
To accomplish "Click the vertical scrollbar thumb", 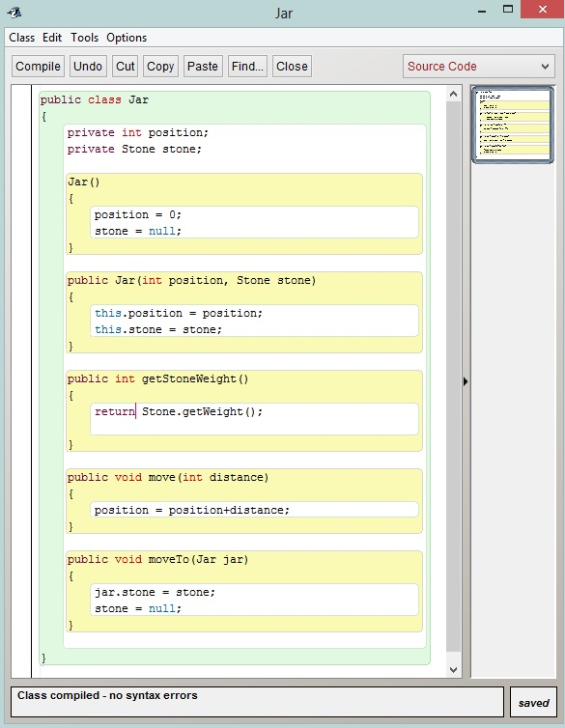I will pos(454,377).
